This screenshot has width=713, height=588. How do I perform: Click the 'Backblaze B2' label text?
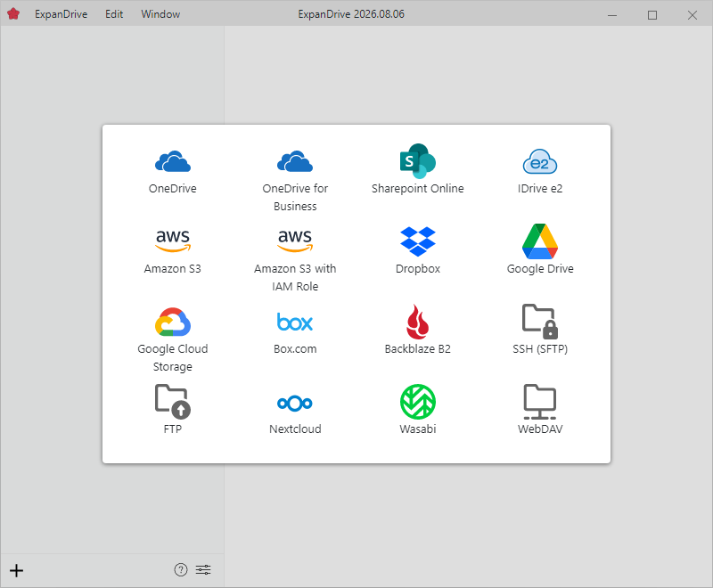click(x=418, y=349)
